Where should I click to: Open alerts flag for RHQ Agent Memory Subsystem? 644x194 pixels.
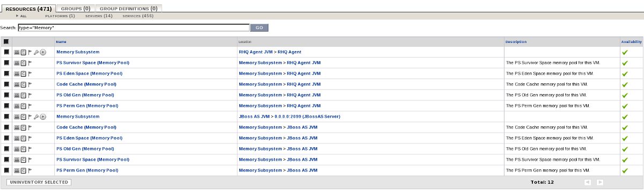tap(30, 52)
